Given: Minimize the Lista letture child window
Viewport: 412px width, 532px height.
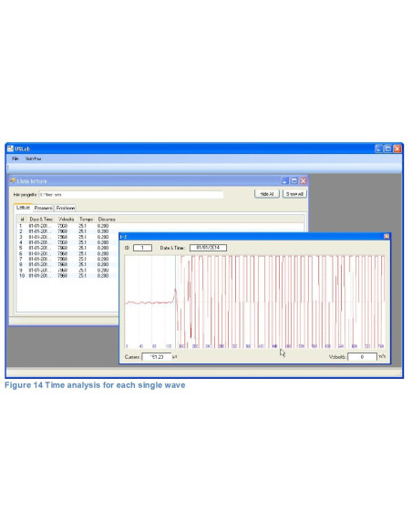Looking at the screenshot, I should pos(285,181).
